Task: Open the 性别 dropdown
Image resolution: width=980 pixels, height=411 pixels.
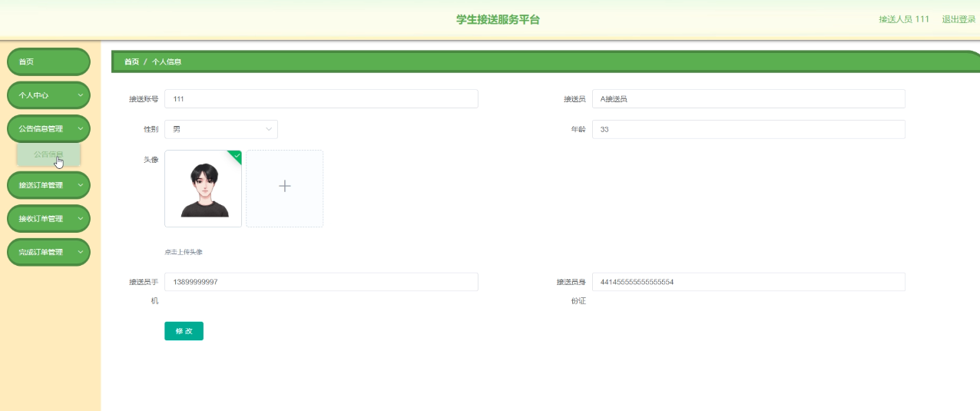Action: [x=221, y=129]
